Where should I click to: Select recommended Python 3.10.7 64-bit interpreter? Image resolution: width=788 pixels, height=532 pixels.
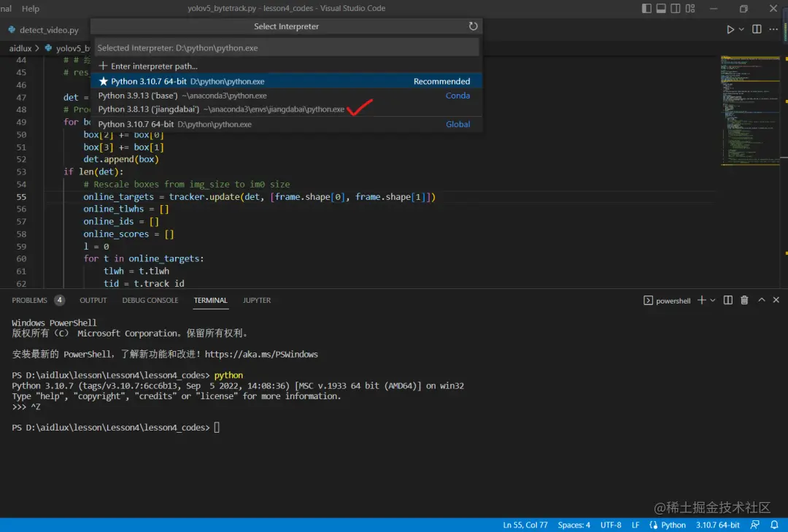click(287, 81)
